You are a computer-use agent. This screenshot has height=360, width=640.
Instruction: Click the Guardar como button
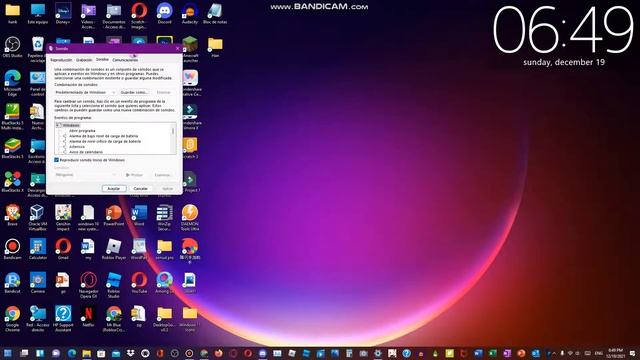tap(134, 92)
